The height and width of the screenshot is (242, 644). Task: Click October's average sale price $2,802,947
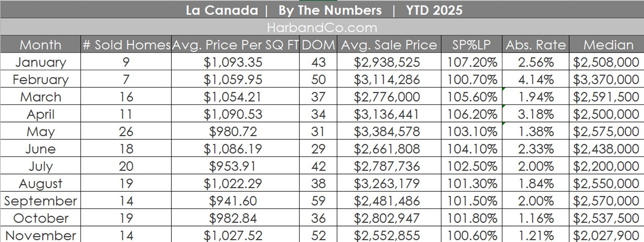(x=387, y=218)
